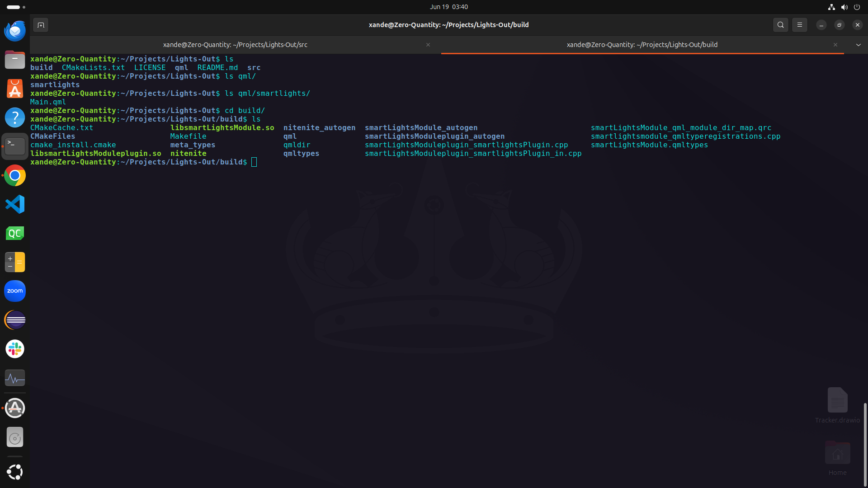Click the nitenite_autogen directory name

(x=320, y=128)
